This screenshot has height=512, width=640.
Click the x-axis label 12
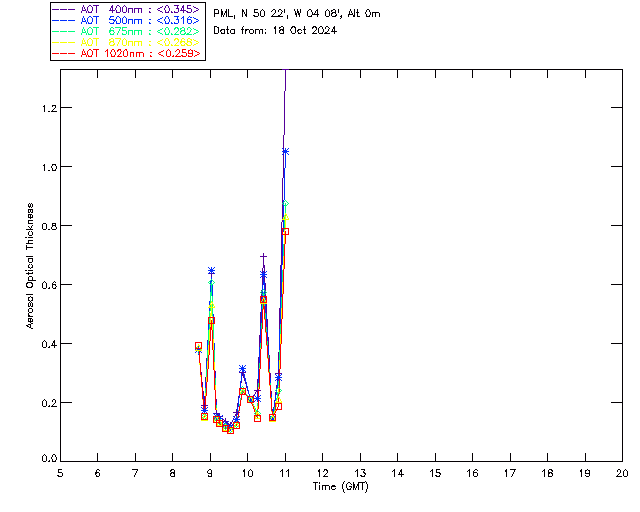[x=322, y=474]
